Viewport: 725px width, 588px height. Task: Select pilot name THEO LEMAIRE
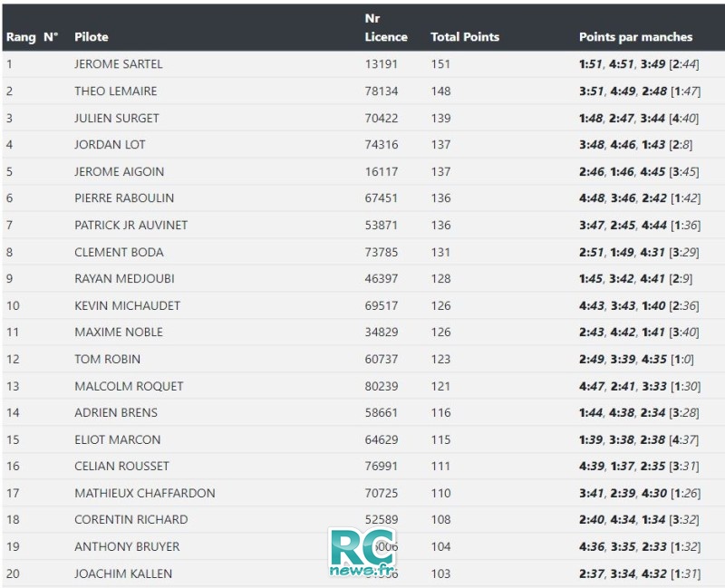pos(116,92)
